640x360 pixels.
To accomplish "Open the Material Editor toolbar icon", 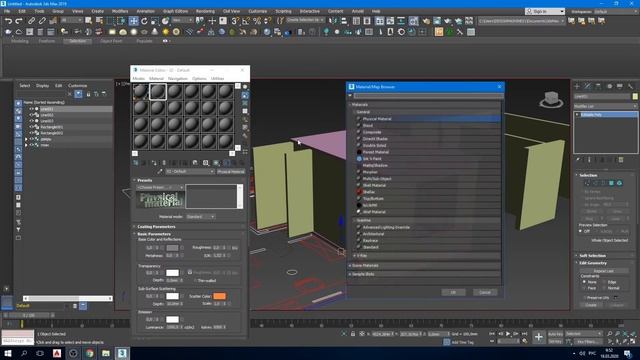I will [x=413, y=21].
